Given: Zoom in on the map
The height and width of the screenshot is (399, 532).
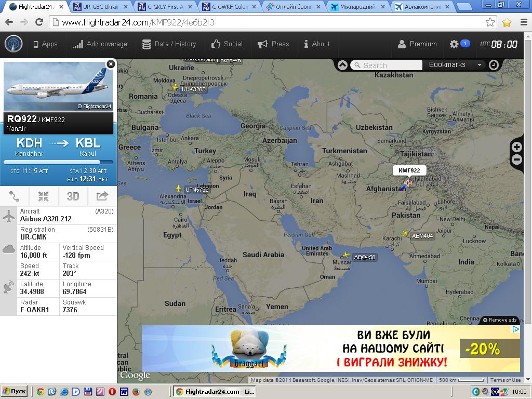Looking at the screenshot, I should (517, 147).
